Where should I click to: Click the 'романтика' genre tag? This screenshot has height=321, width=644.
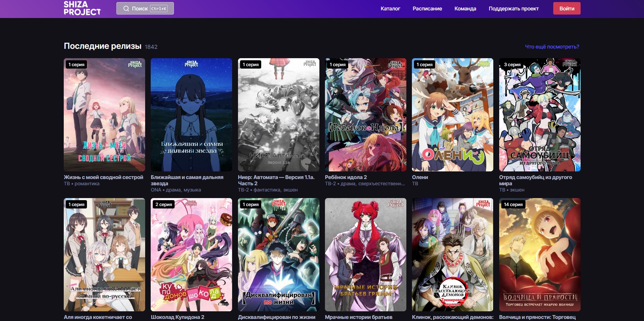click(87, 184)
